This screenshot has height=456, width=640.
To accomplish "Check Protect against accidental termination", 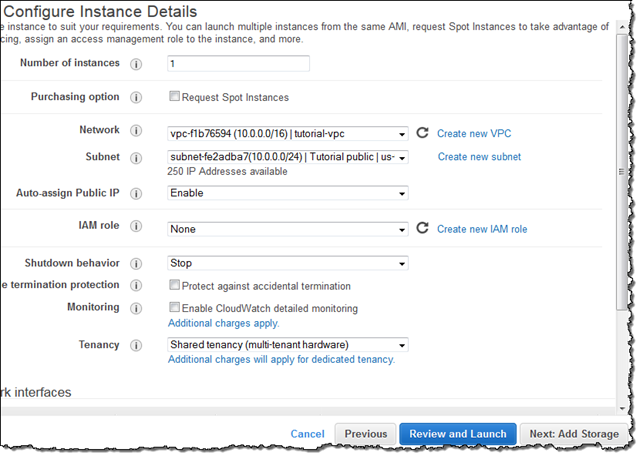I will click(174, 285).
